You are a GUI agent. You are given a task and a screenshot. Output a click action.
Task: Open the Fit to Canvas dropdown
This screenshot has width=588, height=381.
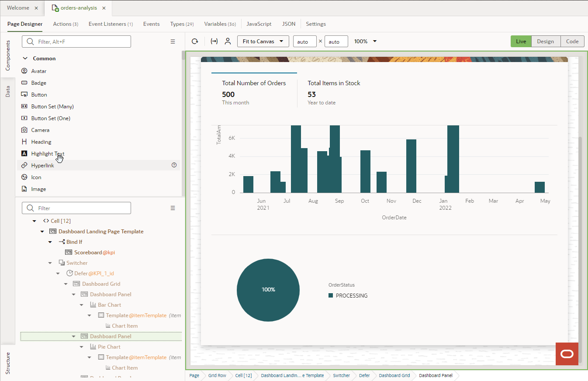click(263, 41)
